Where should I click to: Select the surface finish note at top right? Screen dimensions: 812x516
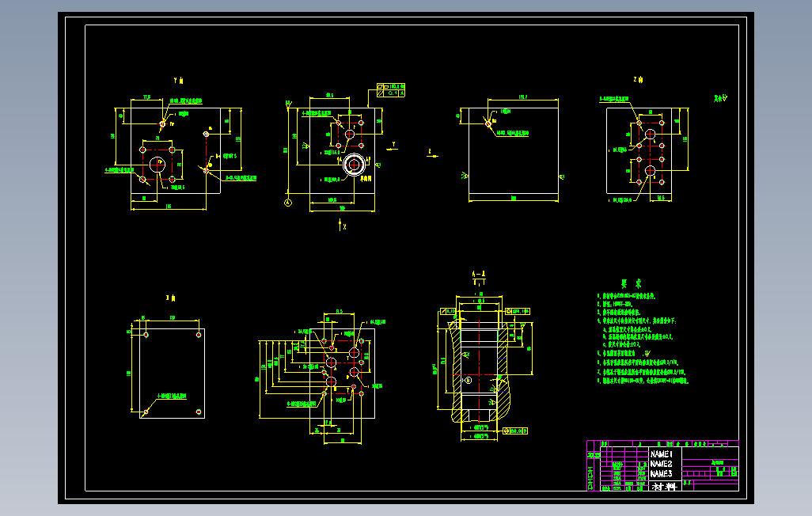pos(720,98)
